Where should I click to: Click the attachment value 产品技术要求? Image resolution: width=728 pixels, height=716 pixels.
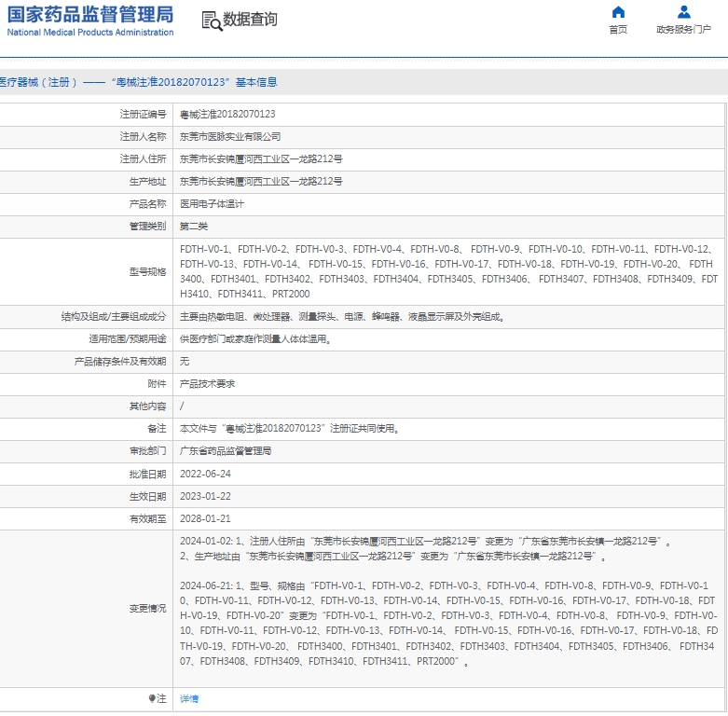click(x=208, y=383)
